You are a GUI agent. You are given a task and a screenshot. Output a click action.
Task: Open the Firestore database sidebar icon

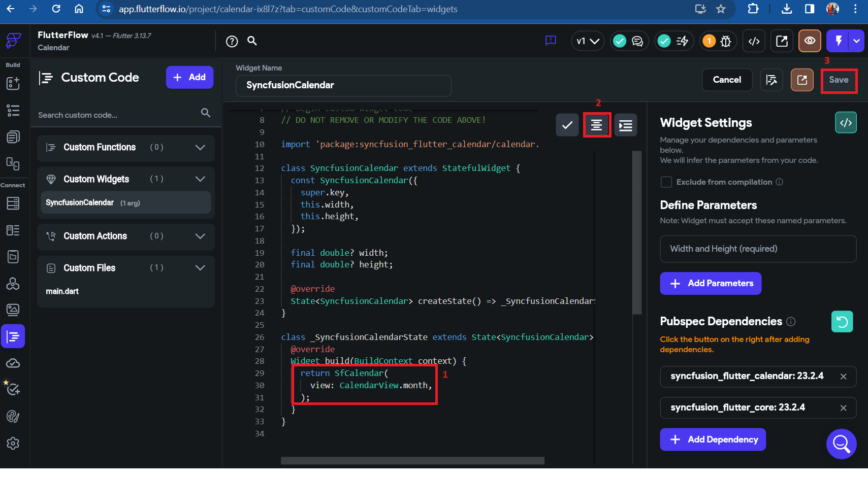click(x=13, y=203)
